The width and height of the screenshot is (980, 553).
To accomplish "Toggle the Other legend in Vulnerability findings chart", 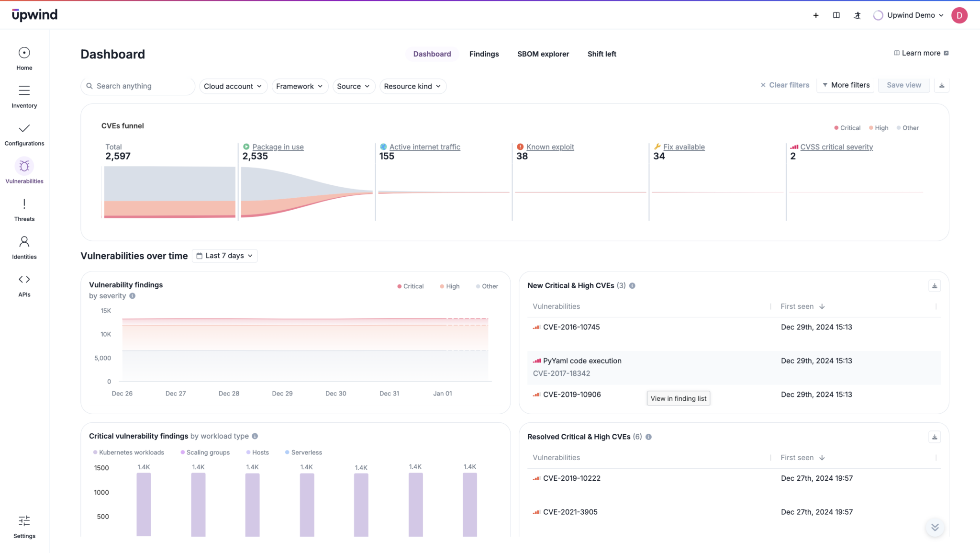I will coord(487,286).
